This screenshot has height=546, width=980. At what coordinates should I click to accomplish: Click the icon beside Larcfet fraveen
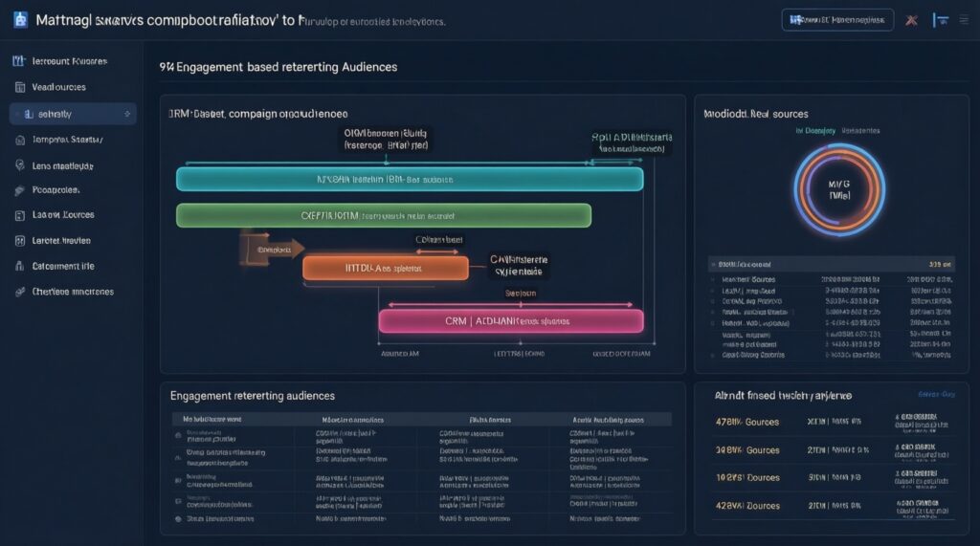coord(18,241)
